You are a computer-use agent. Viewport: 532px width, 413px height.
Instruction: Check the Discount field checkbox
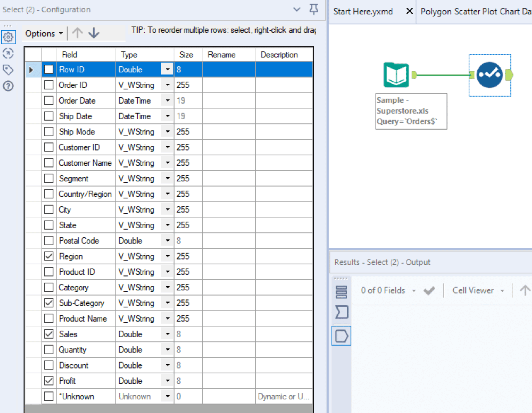pyautogui.click(x=49, y=365)
